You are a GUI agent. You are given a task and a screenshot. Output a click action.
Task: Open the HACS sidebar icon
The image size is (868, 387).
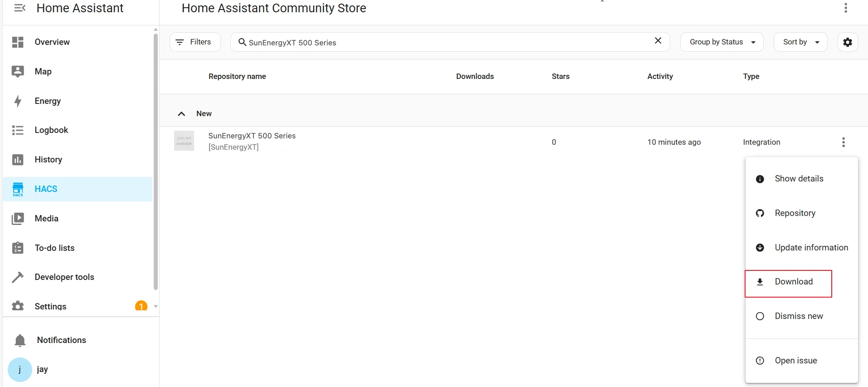pyautogui.click(x=18, y=189)
